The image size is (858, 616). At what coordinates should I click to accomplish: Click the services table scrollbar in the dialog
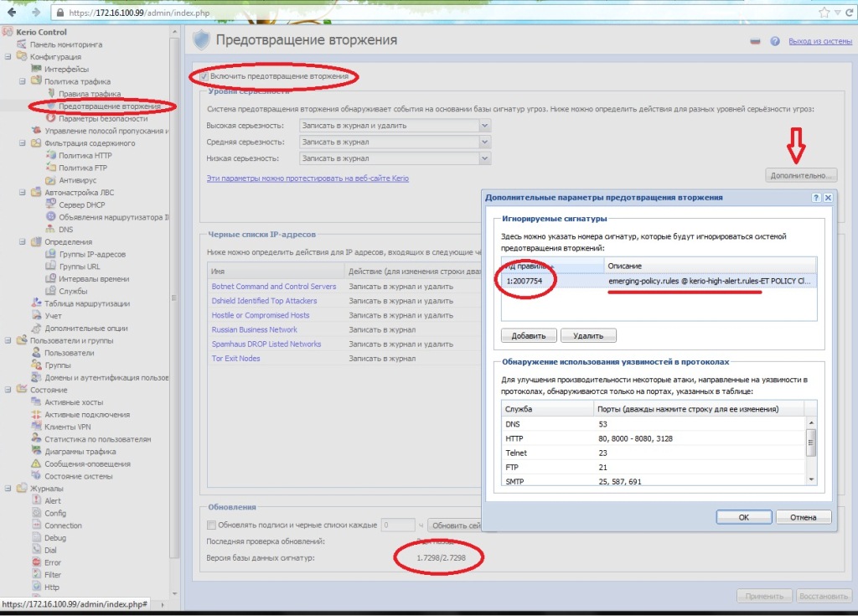pos(810,443)
